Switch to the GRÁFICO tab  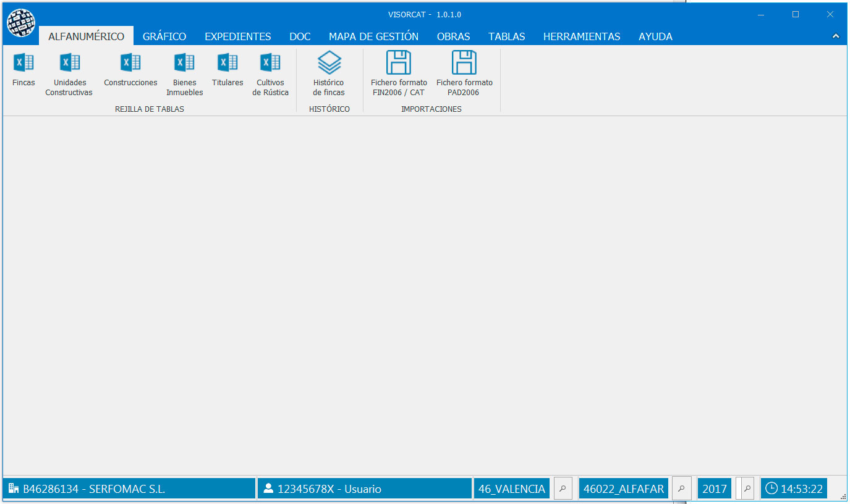(x=164, y=36)
